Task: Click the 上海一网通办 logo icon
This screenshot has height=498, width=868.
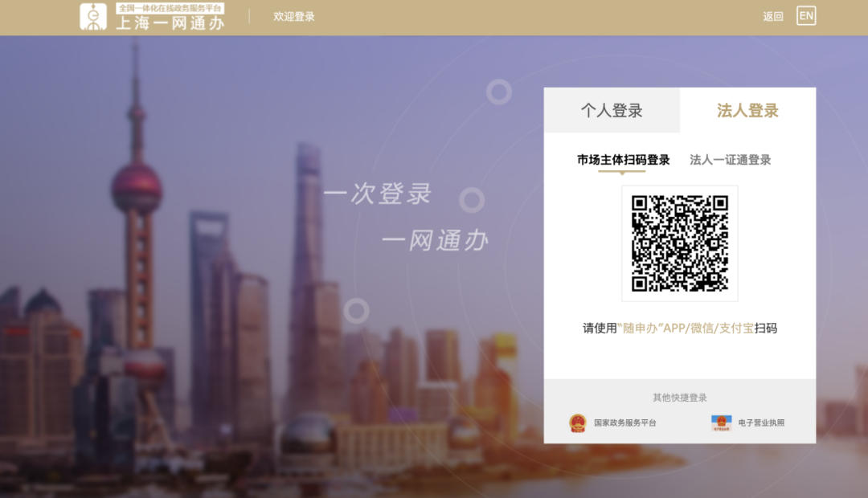Action: (93, 17)
